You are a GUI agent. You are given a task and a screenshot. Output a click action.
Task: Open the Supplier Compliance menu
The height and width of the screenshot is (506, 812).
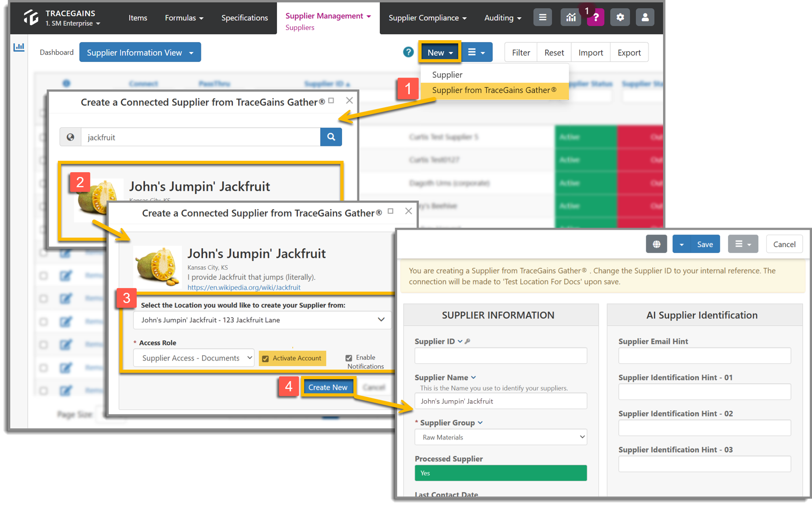coord(428,18)
